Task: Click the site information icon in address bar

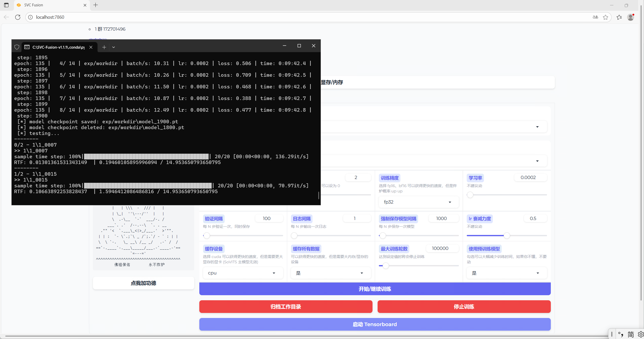Action: [30, 17]
